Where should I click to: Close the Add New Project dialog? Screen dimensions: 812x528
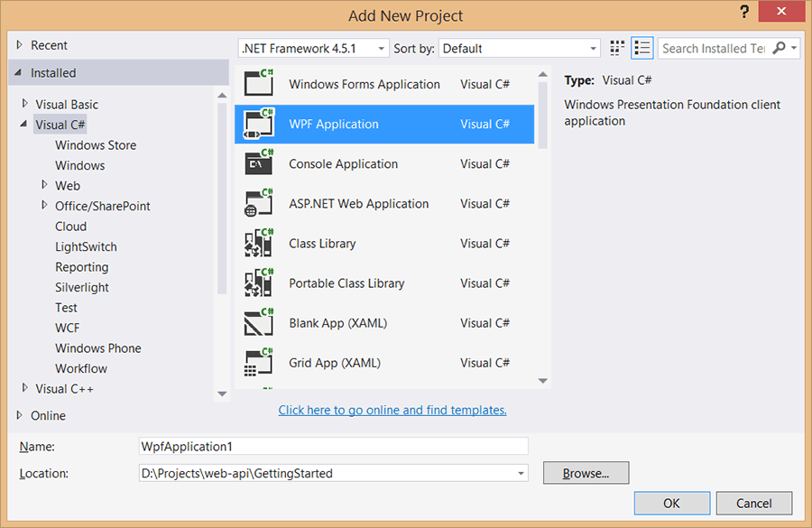[781, 11]
